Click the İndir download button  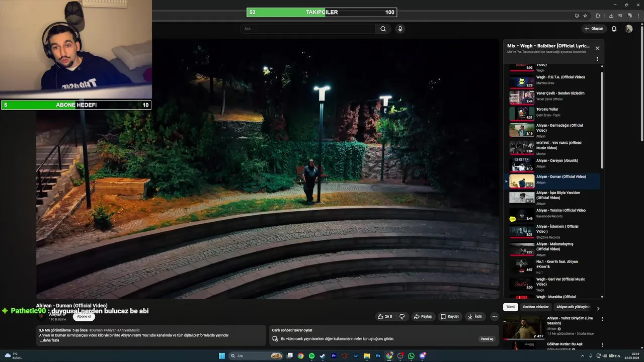[475, 316]
